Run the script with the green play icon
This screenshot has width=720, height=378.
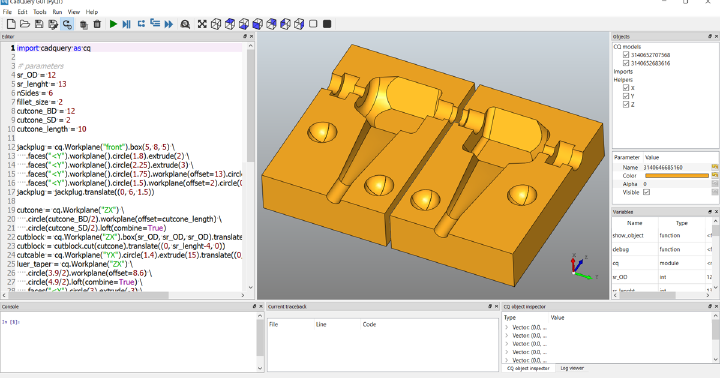tap(113, 24)
